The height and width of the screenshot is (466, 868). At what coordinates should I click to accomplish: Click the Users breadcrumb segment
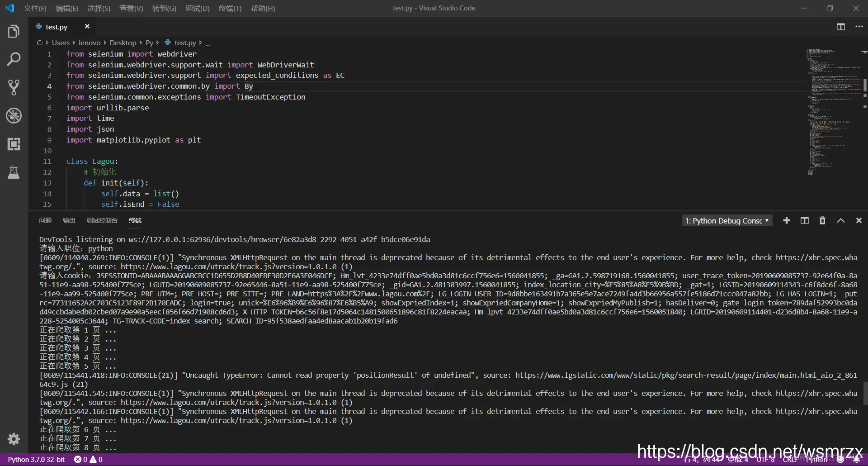point(61,43)
